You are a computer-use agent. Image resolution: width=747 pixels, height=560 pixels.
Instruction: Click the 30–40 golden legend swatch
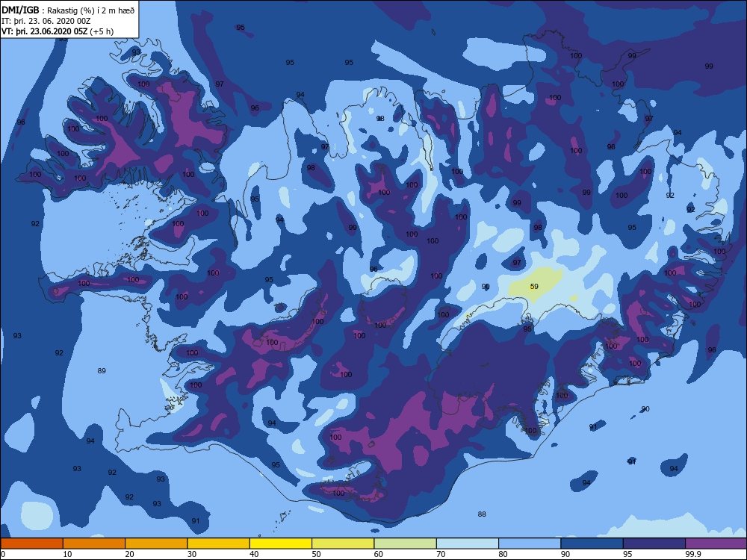coord(219,544)
